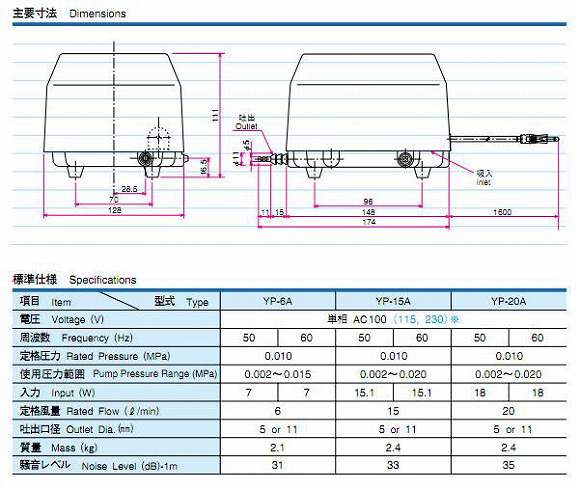
Task: Click the 項目 Item header label
Action: coord(45,301)
